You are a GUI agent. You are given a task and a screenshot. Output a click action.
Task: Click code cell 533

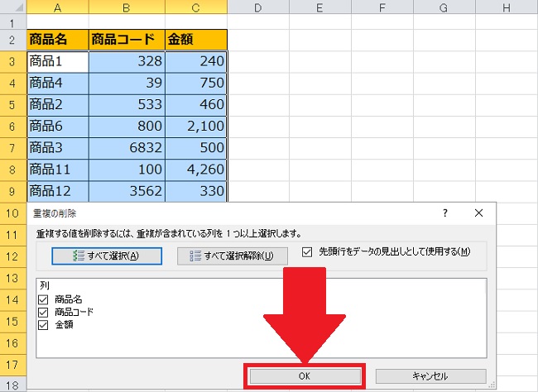127,105
